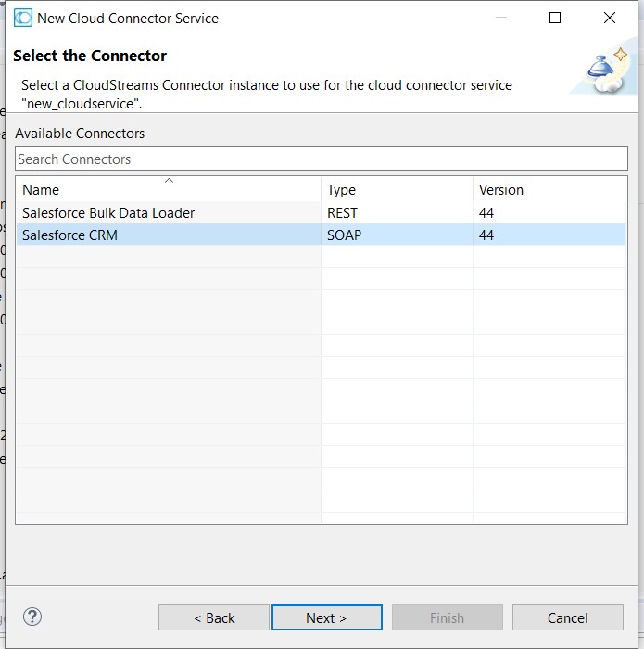Click the help question mark icon
644x649 pixels.
(32, 617)
